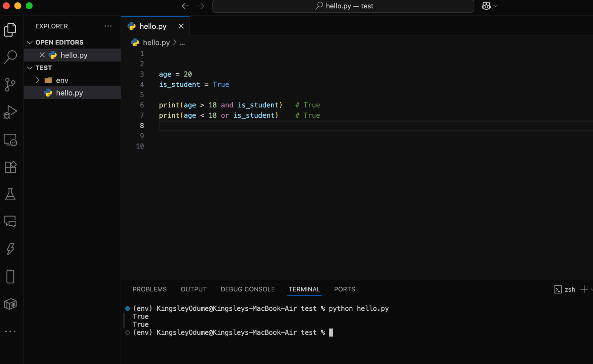Open the PROBLEMS panel tab
This screenshot has width=593, height=364.
tap(149, 289)
